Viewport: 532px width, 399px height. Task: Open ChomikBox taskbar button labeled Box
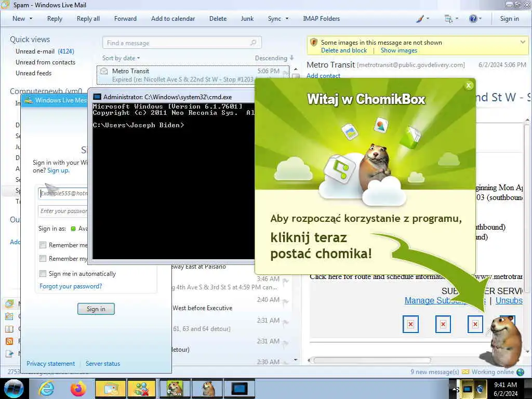(x=175, y=389)
